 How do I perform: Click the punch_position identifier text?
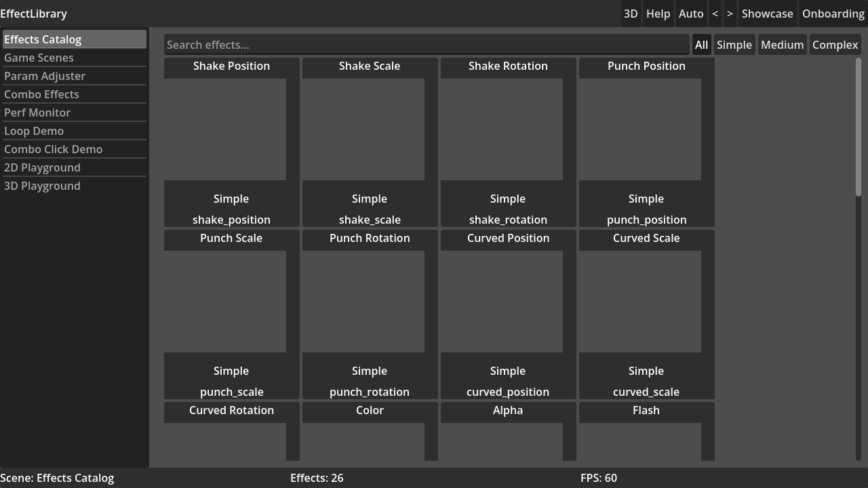(646, 220)
